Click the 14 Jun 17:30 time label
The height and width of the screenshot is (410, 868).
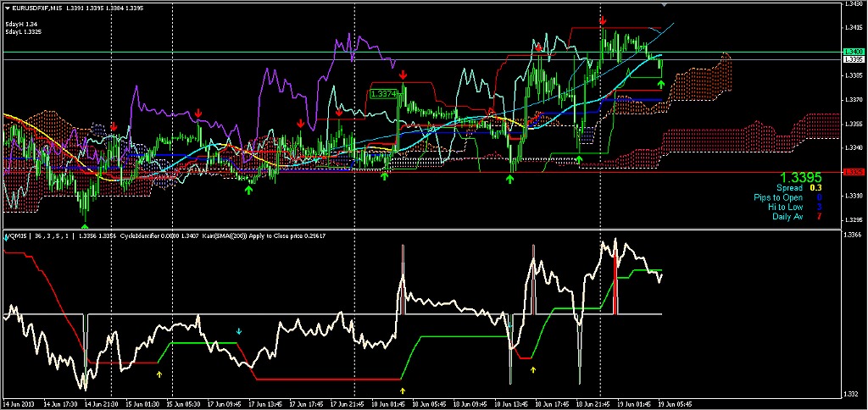pyautogui.click(x=59, y=404)
